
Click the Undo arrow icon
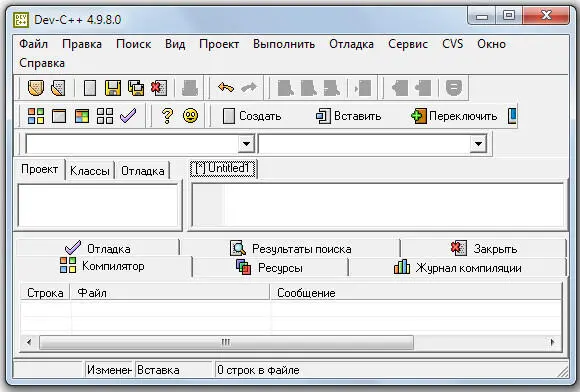226,88
